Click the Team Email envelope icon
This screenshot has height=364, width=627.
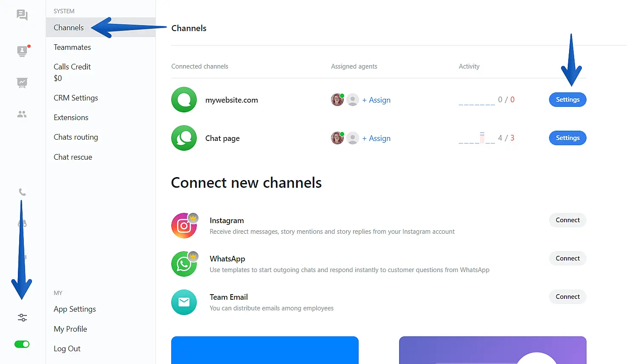pyautogui.click(x=184, y=302)
